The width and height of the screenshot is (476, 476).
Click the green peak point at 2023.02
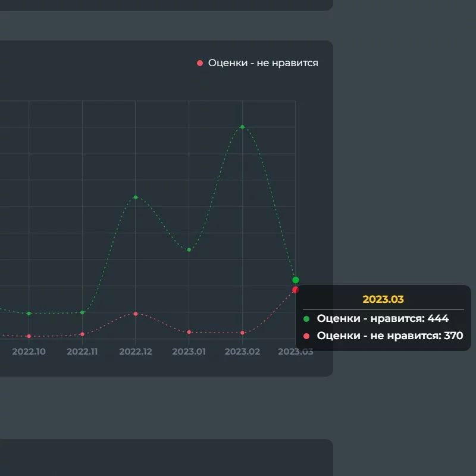click(242, 127)
